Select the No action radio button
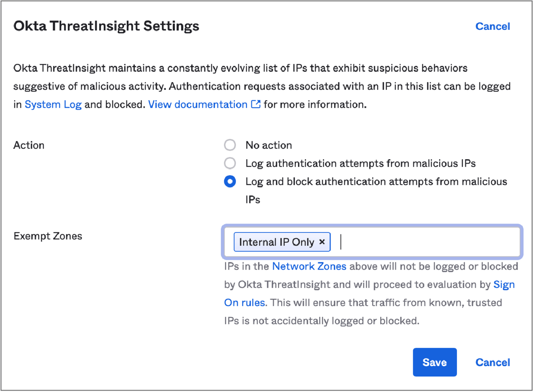533x392 pixels. [x=230, y=145]
